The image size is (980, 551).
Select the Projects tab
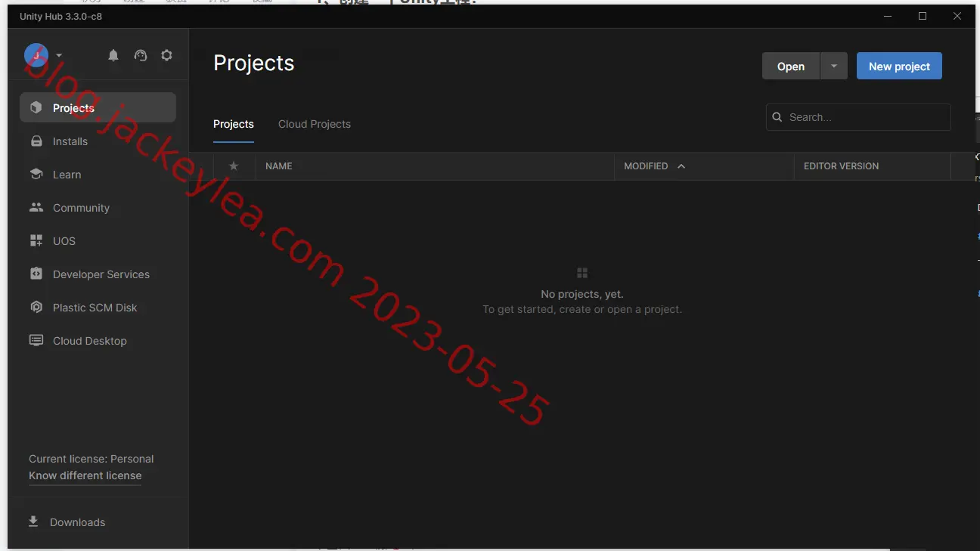tap(234, 124)
